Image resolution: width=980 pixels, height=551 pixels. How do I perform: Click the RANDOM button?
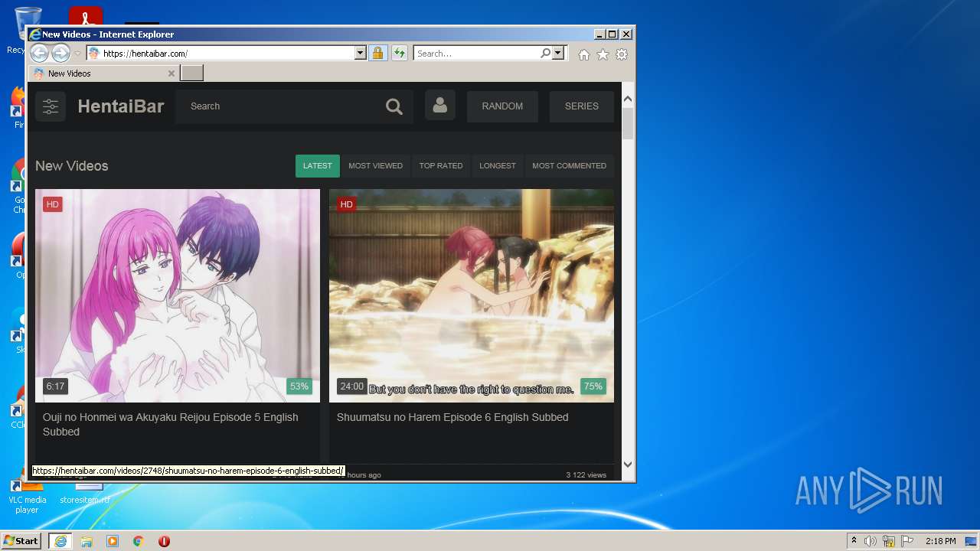[502, 106]
